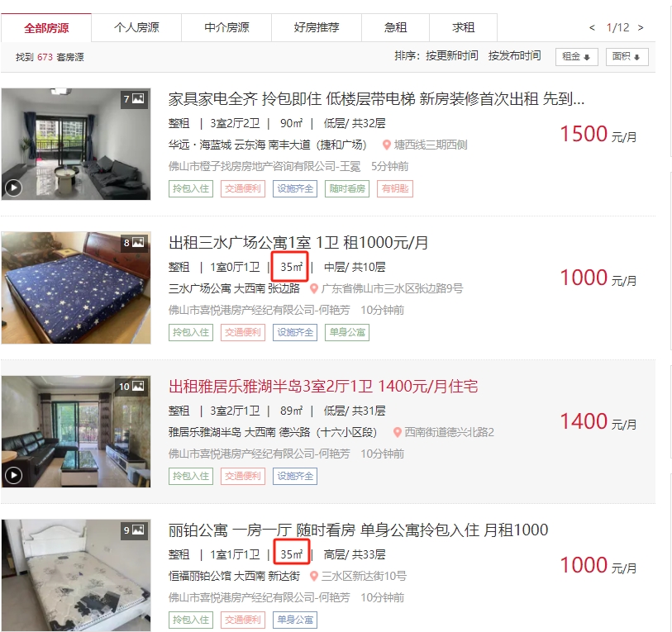Click location pin beside 三水区新达街10号
Image resolution: width=672 pixels, height=632 pixels.
coord(314,577)
